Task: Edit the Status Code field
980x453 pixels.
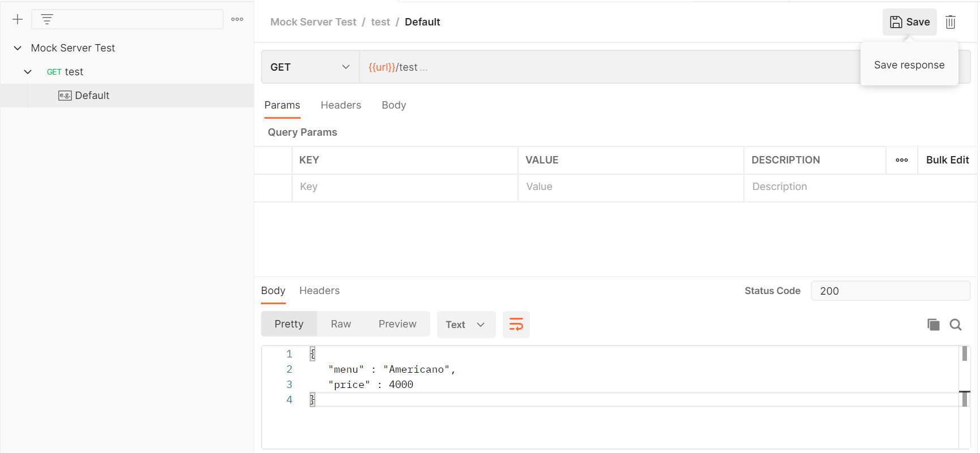Action: tap(891, 291)
